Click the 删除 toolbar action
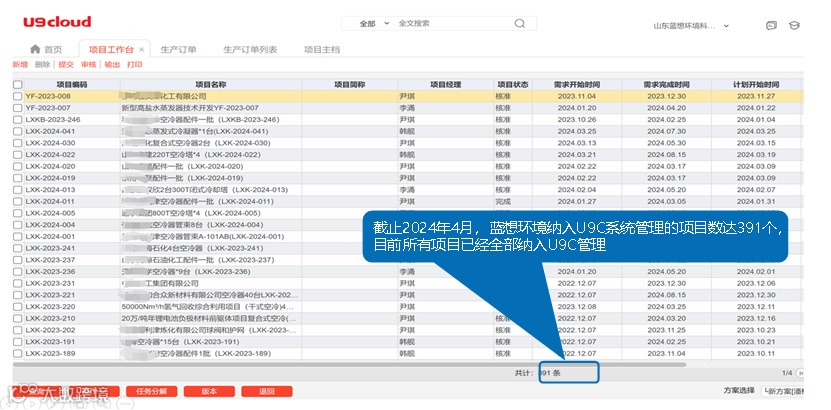This screenshot has height=410, width=831. (x=42, y=65)
